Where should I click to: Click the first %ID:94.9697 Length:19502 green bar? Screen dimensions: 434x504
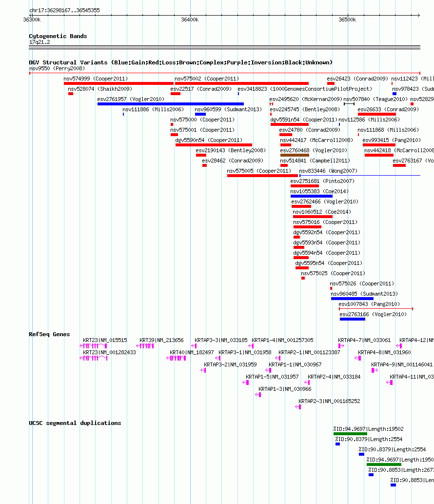(350, 434)
